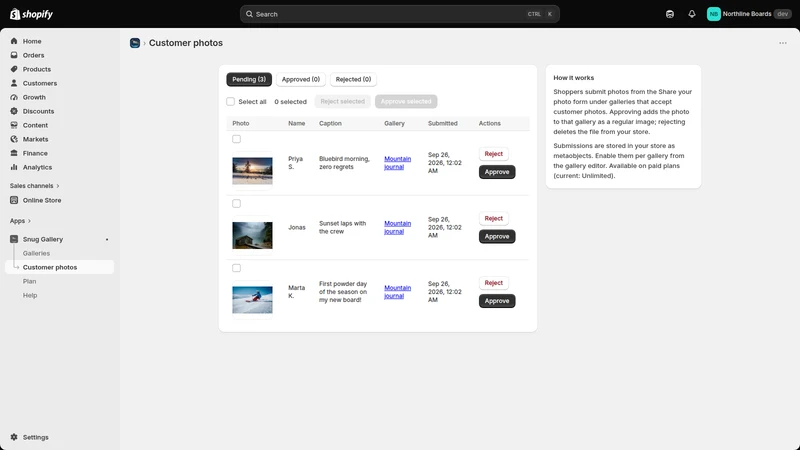This screenshot has height=450, width=800.
Task: Open the Products tag icon
Action: [x=14, y=69]
